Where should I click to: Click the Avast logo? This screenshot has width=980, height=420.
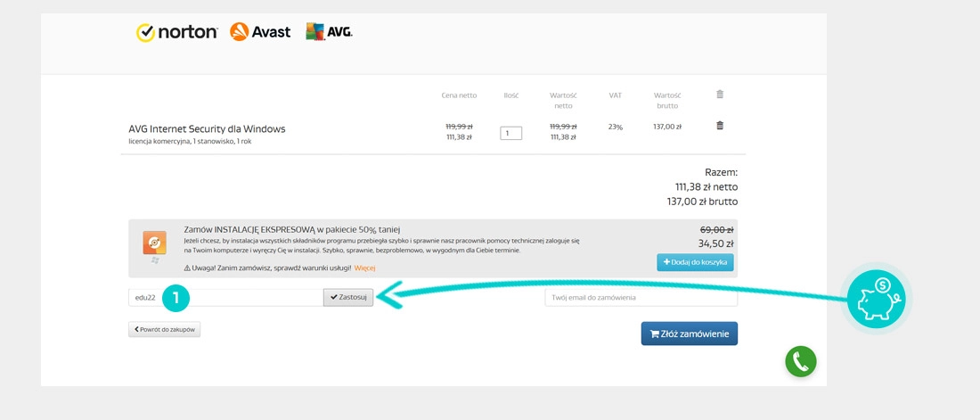click(260, 32)
